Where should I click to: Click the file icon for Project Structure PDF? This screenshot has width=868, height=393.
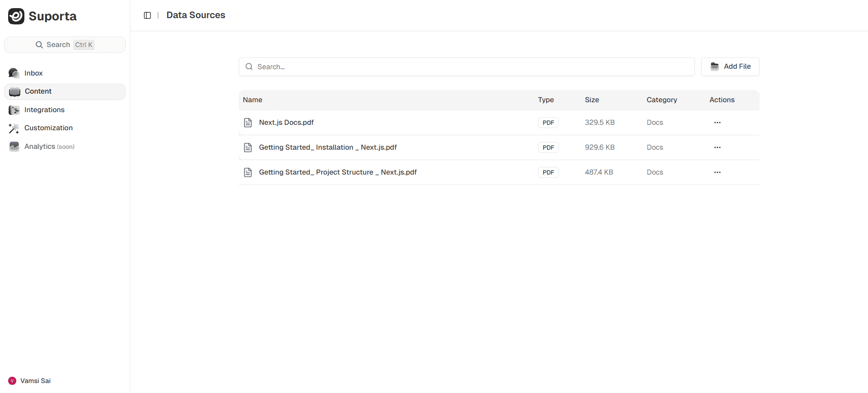tap(248, 172)
